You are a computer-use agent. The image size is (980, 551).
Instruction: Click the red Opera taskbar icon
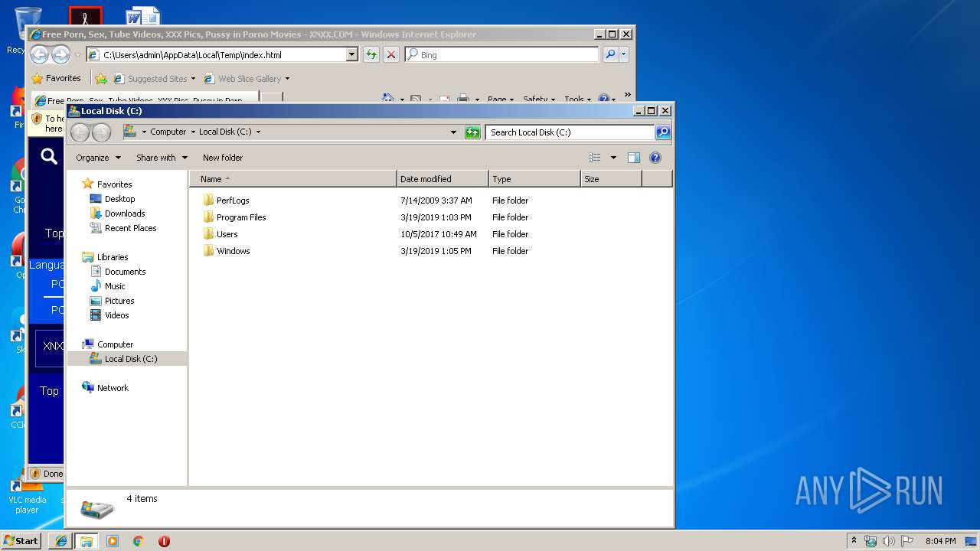164,541
